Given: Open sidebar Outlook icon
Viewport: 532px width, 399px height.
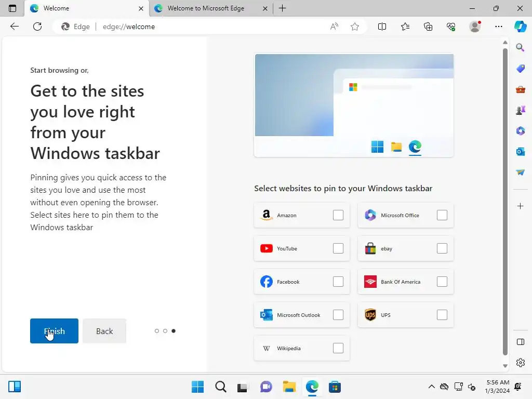Looking at the screenshot, I should [x=520, y=152].
